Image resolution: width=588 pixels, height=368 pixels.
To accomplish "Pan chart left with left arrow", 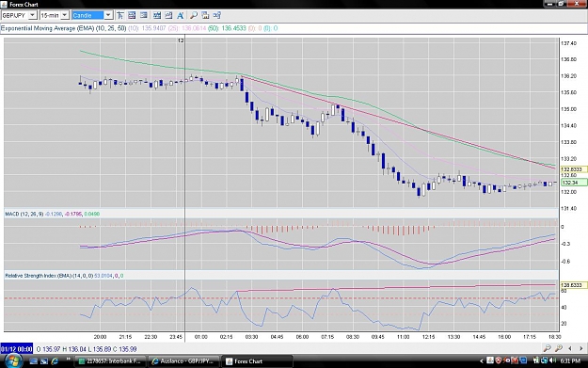I will (x=570, y=348).
